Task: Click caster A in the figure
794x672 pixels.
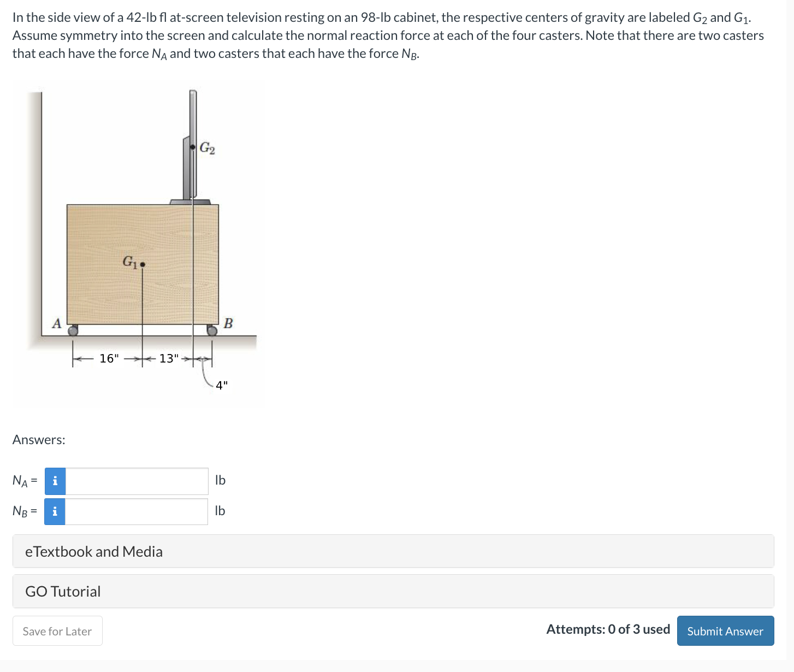Action: click(x=73, y=332)
